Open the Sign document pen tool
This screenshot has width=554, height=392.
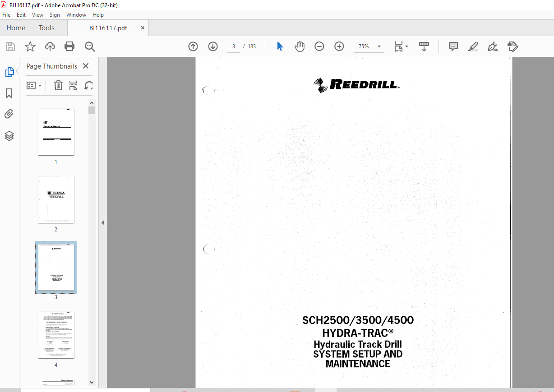(x=493, y=46)
